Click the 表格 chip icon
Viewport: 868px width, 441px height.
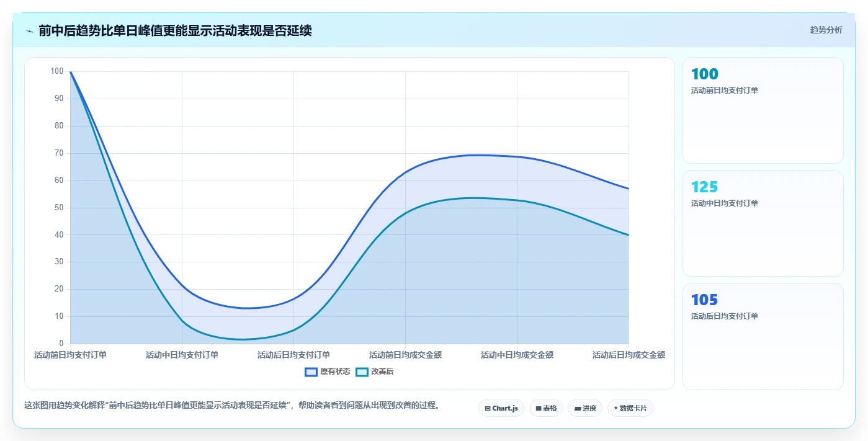(539, 408)
